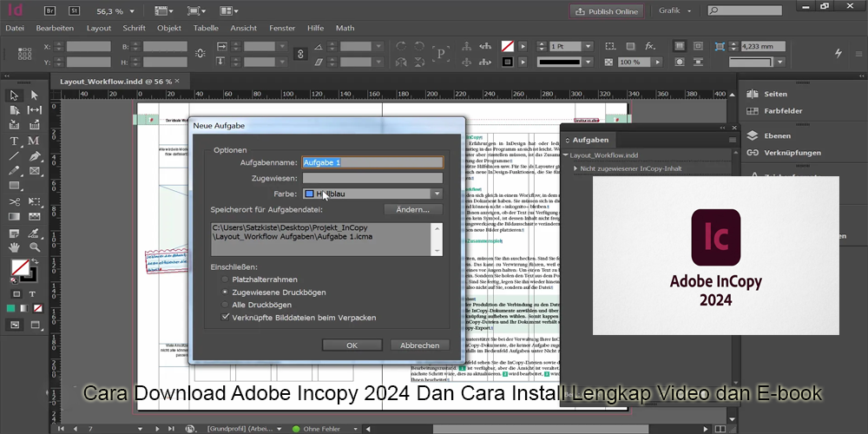868x434 pixels.
Task: Select the Type tool
Action: [15, 141]
